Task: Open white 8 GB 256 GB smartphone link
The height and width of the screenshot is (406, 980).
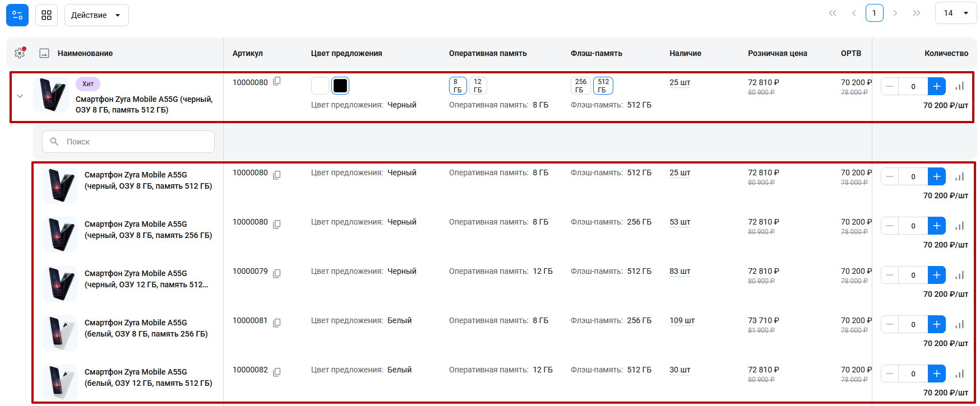Action: [146, 328]
